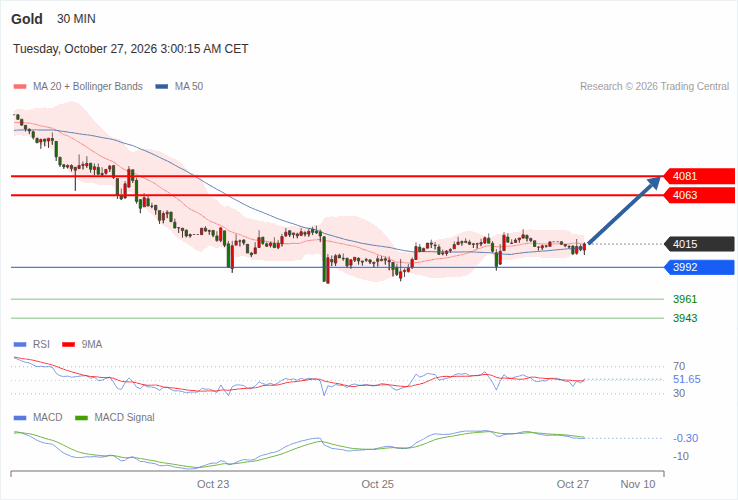This screenshot has height=500, width=738.
Task: Click the MACD legend color swatch
Action: (x=20, y=418)
